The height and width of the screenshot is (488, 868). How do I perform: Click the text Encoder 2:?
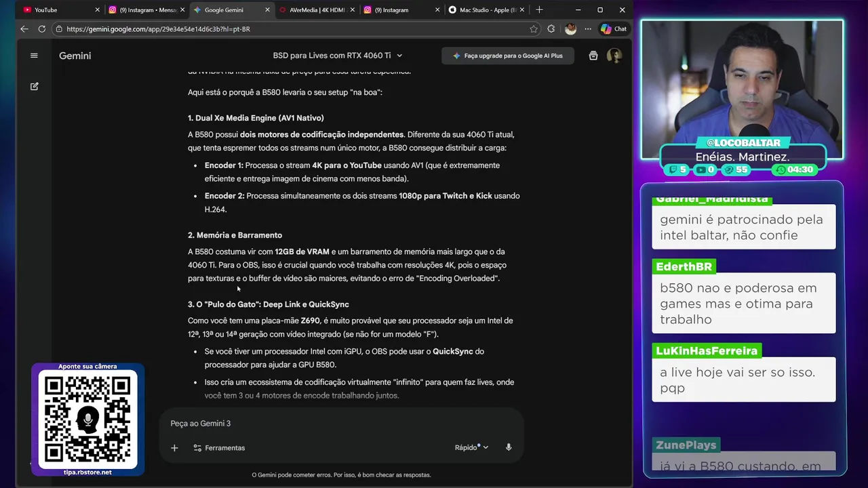coord(224,196)
